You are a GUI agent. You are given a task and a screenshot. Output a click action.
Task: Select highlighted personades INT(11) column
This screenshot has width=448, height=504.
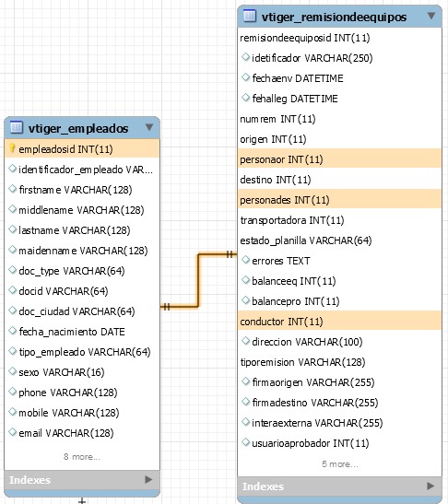[x=339, y=200]
